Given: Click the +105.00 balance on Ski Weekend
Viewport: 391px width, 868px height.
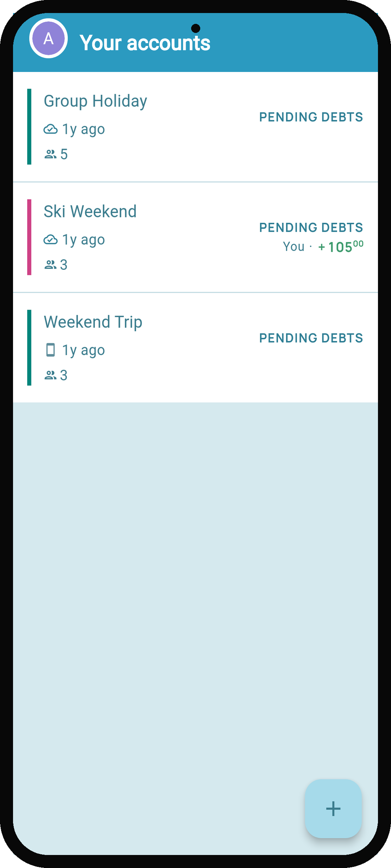Looking at the screenshot, I should tap(341, 247).
